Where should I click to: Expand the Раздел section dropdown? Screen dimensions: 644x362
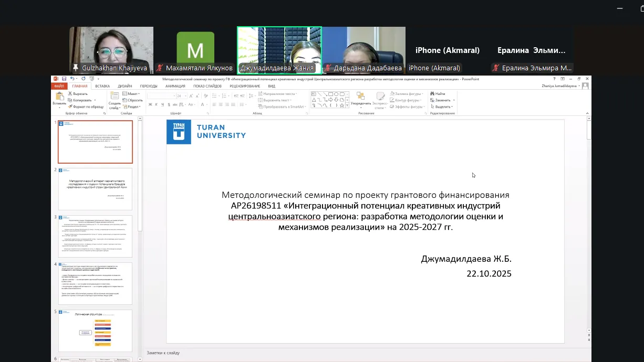132,107
